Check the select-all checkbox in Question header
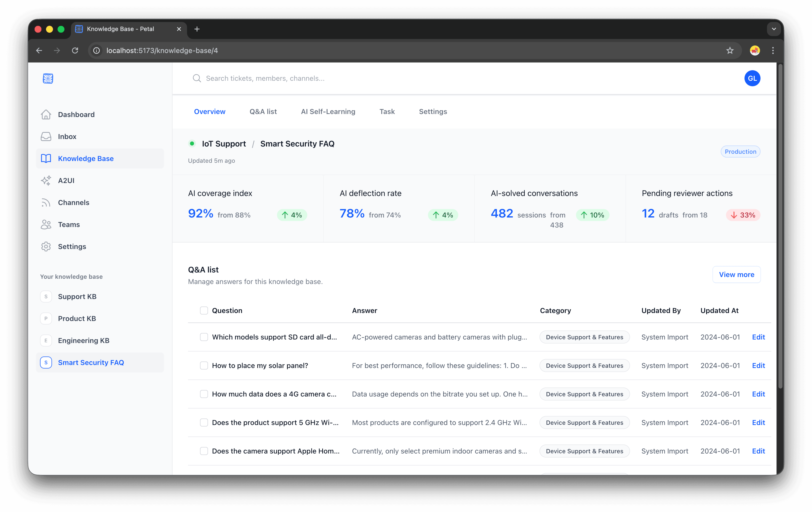Screen dimensions: 812x512 point(204,310)
